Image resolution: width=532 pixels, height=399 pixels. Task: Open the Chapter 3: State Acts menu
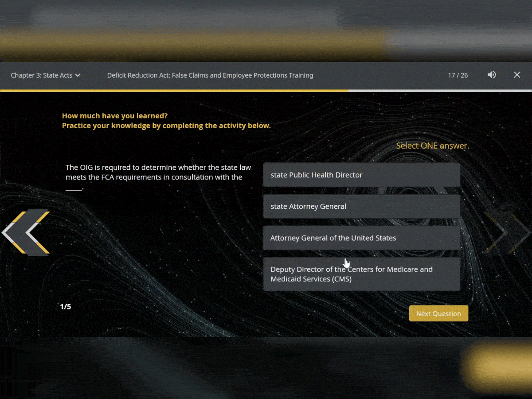(41, 75)
